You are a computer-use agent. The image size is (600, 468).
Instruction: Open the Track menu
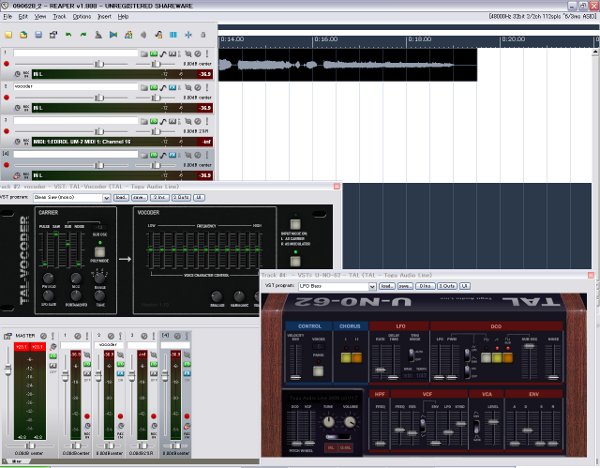59,17
